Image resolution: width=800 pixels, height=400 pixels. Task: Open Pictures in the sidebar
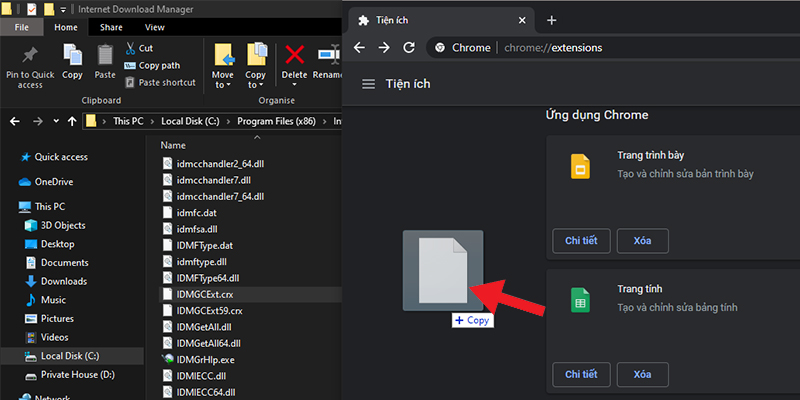pos(49,318)
